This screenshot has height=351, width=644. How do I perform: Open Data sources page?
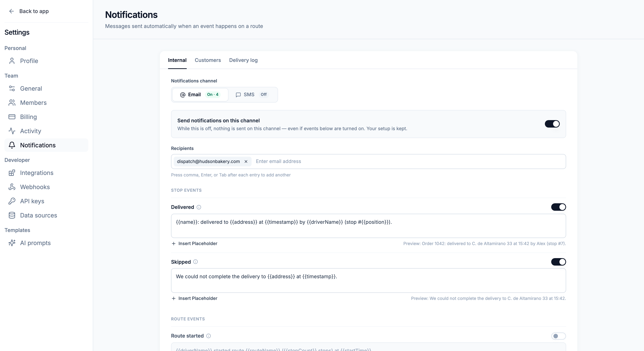pos(46,215)
